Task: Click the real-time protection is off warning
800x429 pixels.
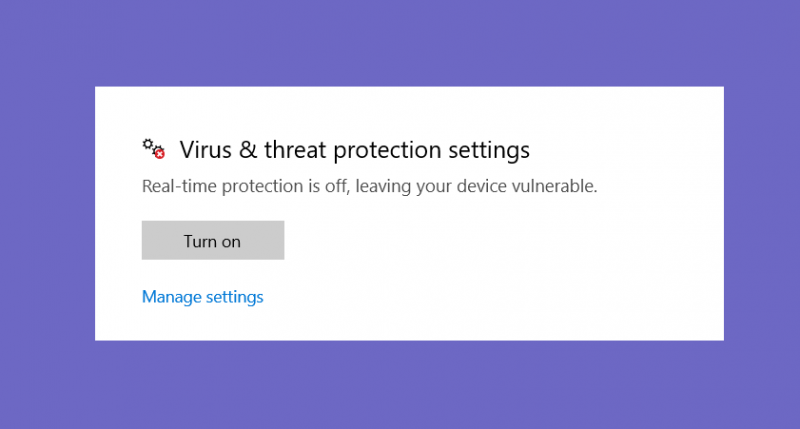Action: click(x=369, y=186)
